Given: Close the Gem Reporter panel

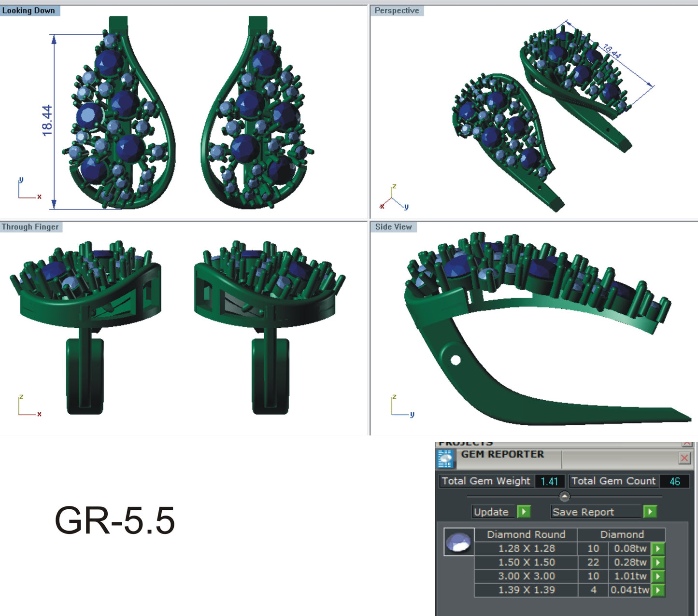Looking at the screenshot, I should click(x=684, y=458).
